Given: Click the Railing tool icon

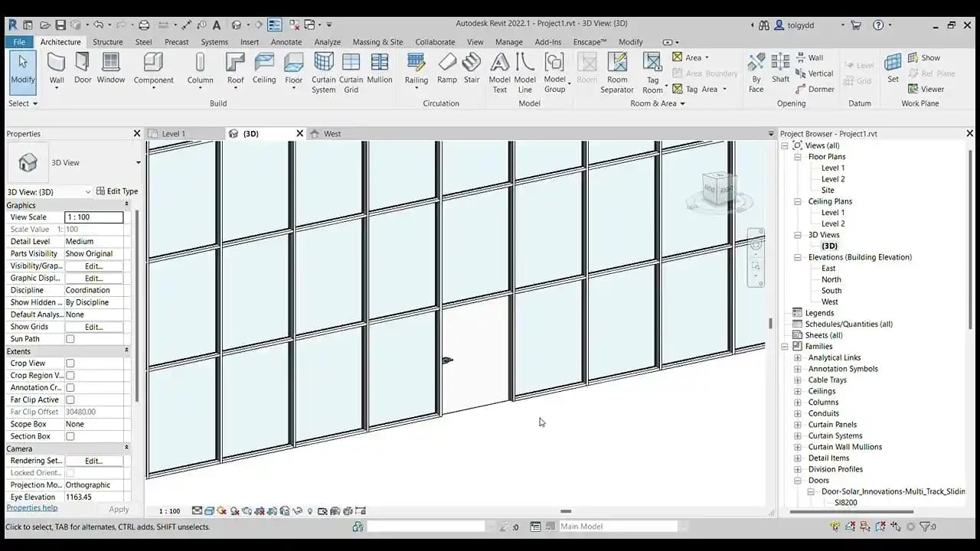Looking at the screenshot, I should tap(416, 67).
